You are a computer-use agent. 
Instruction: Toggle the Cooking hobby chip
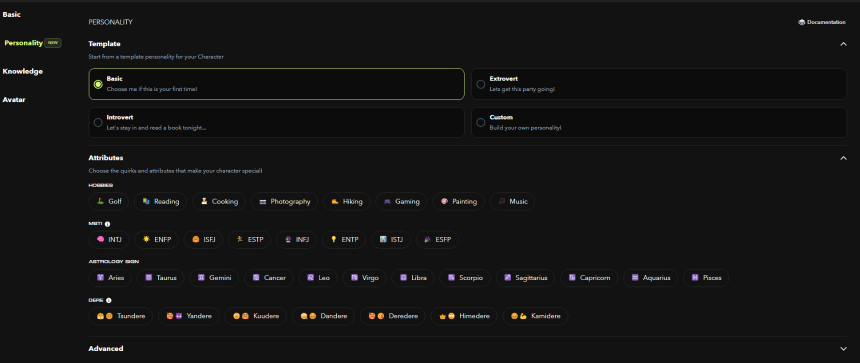pyautogui.click(x=219, y=201)
